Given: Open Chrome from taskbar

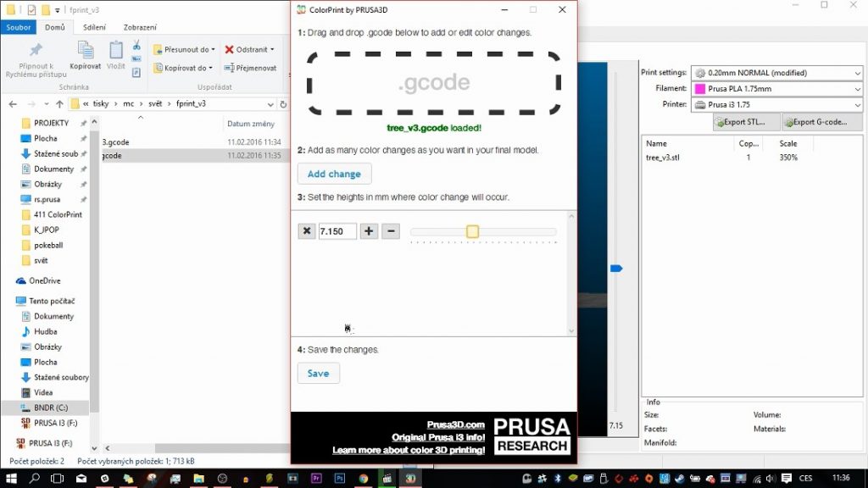Looking at the screenshot, I should click(x=363, y=478).
